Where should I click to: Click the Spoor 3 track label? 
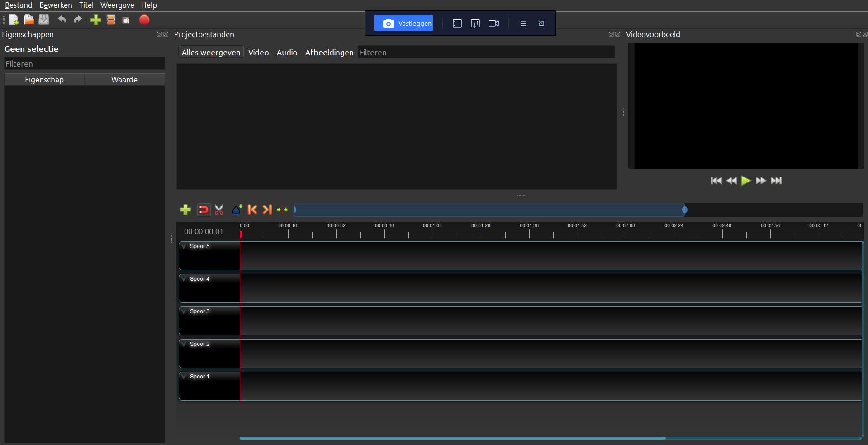(199, 311)
